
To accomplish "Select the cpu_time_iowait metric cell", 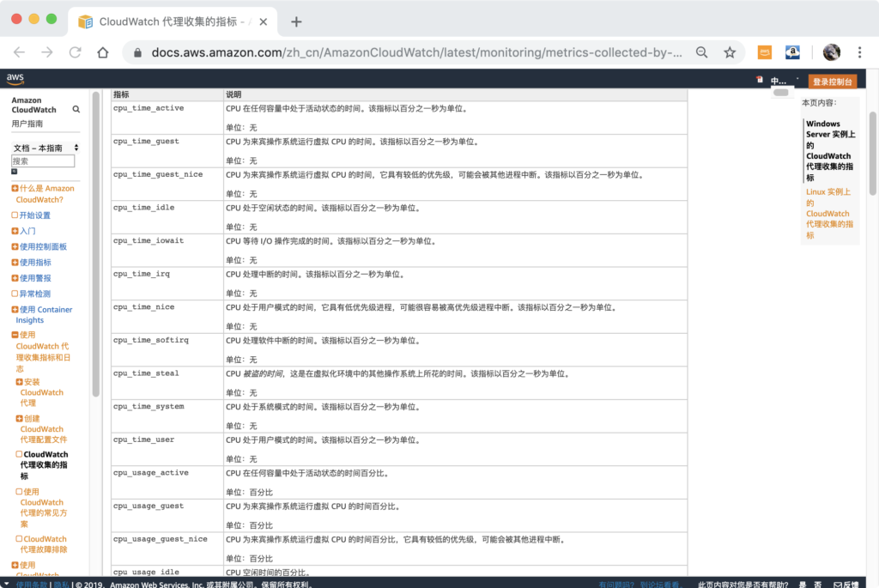I will coord(167,250).
